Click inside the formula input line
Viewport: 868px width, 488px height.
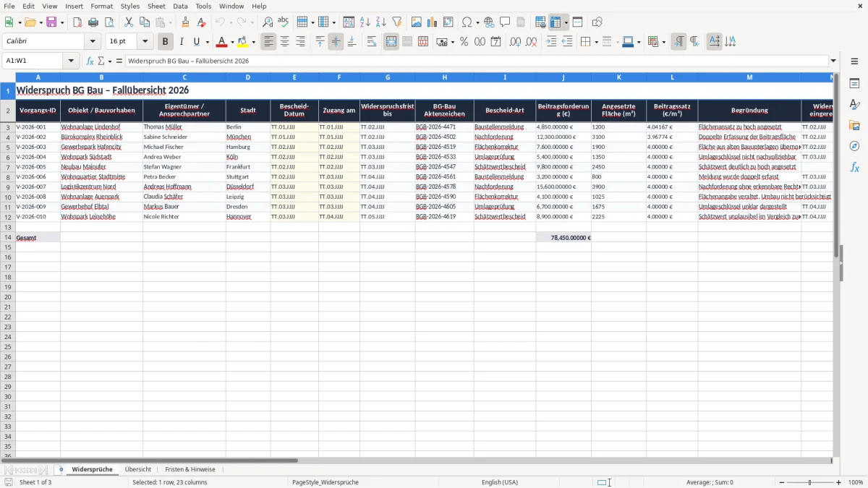pyautogui.click(x=476, y=61)
